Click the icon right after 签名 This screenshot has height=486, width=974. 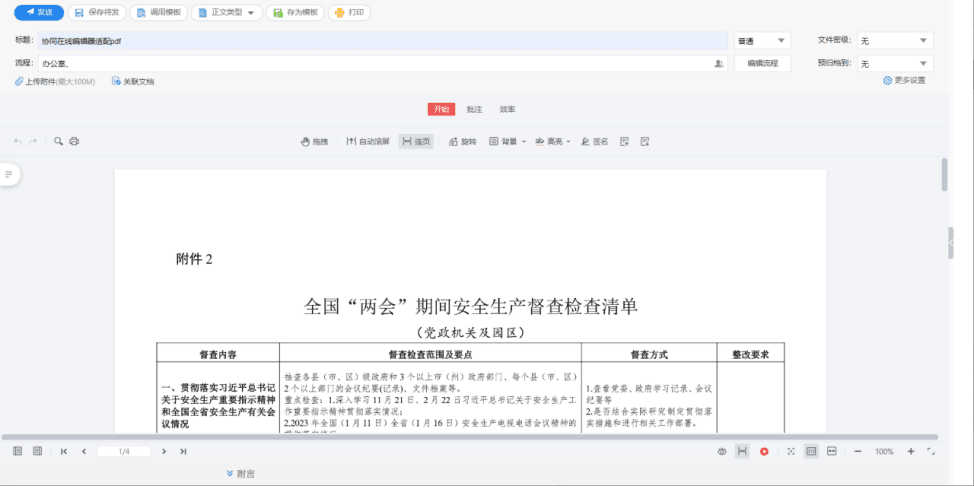click(625, 142)
